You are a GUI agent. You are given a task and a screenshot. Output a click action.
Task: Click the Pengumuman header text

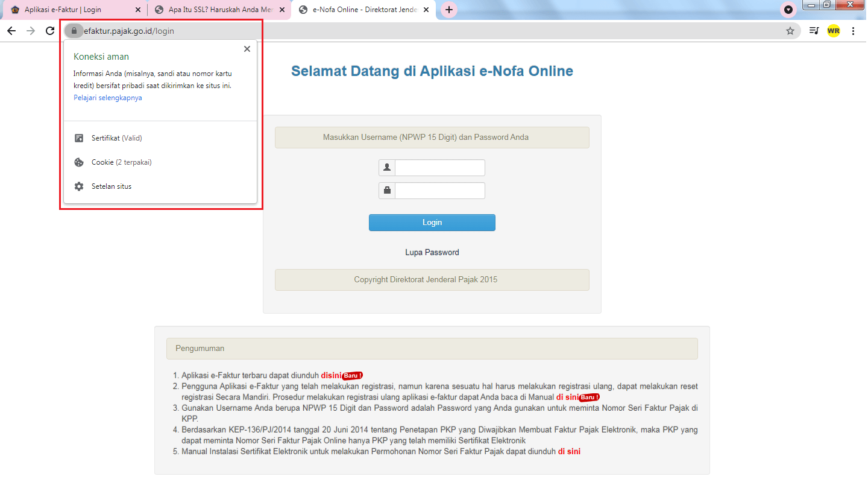pos(200,349)
